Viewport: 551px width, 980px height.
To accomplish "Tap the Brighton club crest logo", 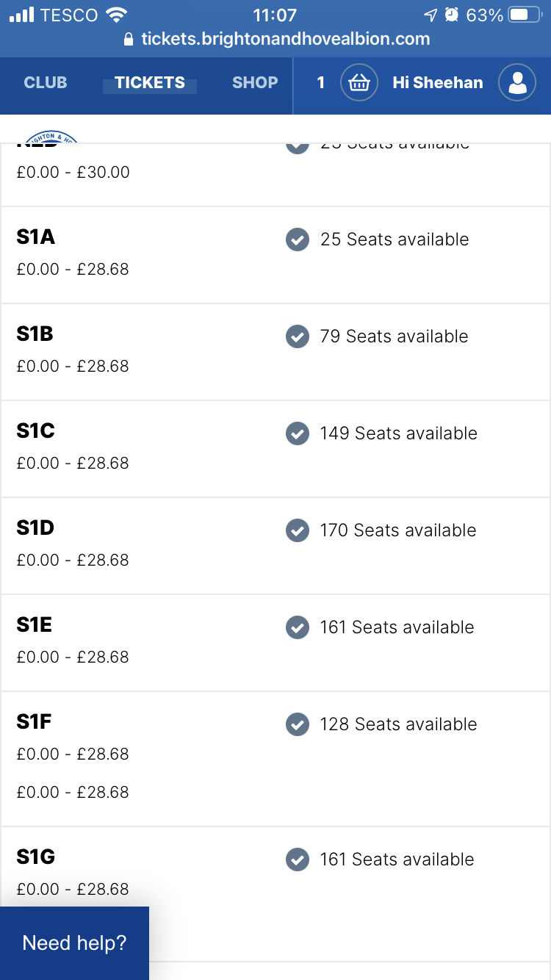I will tap(51, 138).
